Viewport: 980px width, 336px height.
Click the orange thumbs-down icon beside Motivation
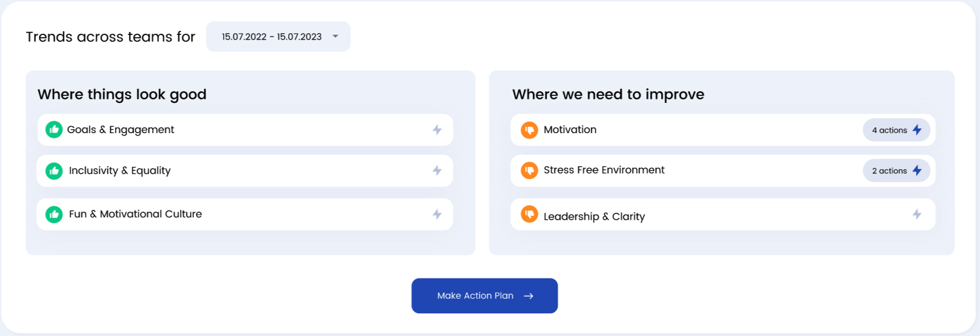click(529, 130)
